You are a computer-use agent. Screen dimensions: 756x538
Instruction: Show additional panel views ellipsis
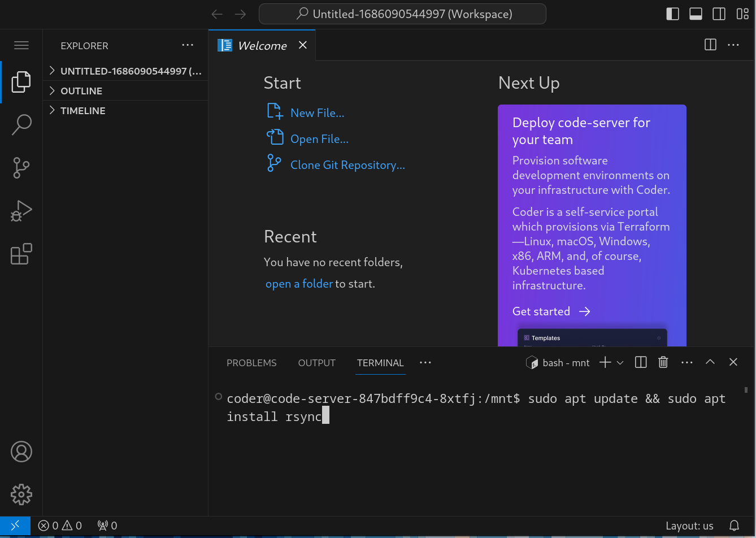tap(425, 363)
